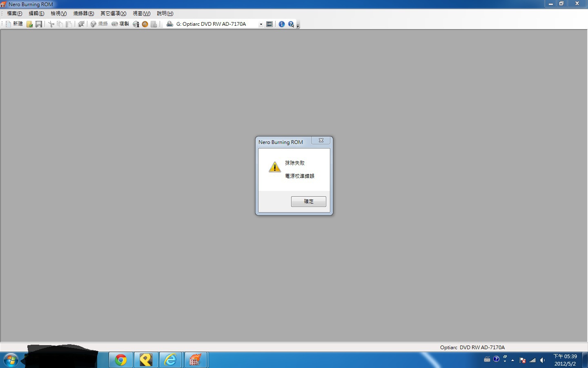This screenshot has width=588, height=368.
Task: Click the yellow app icon on taskbar
Action: pos(146,360)
